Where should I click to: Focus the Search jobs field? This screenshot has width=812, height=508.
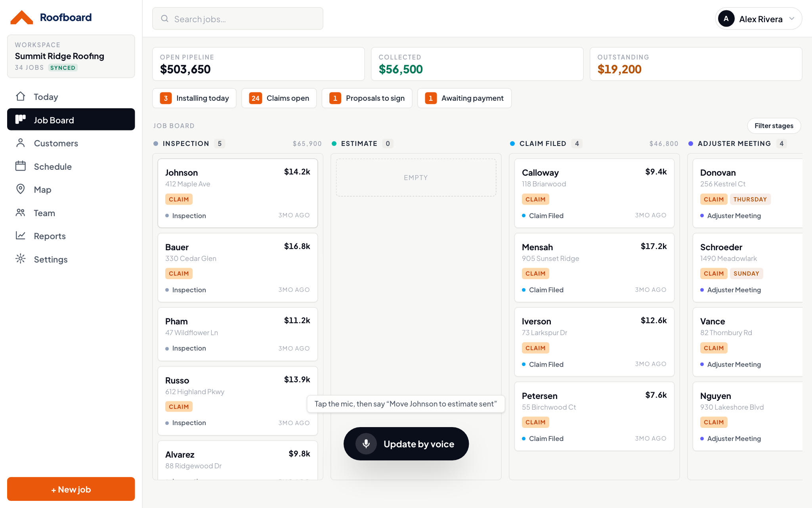[x=238, y=19]
